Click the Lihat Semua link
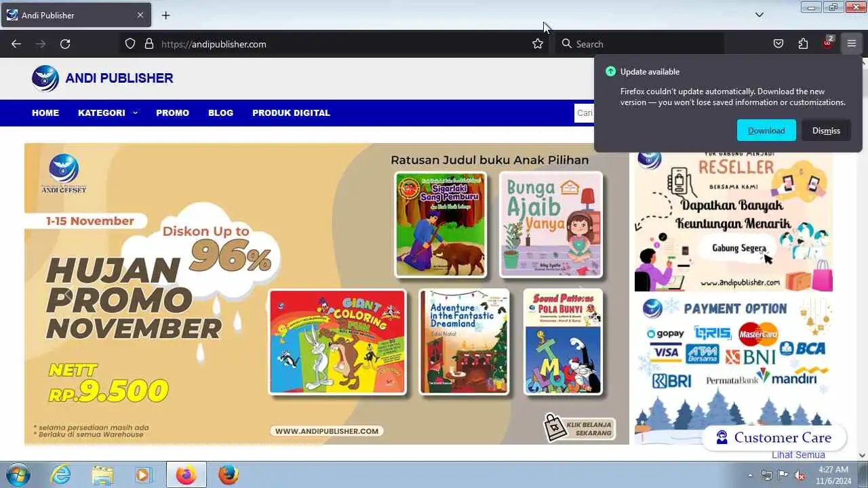The image size is (868, 488). coord(798,455)
